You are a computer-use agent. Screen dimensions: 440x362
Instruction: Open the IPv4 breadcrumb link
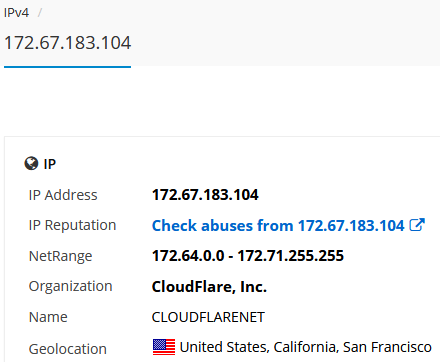(x=16, y=13)
